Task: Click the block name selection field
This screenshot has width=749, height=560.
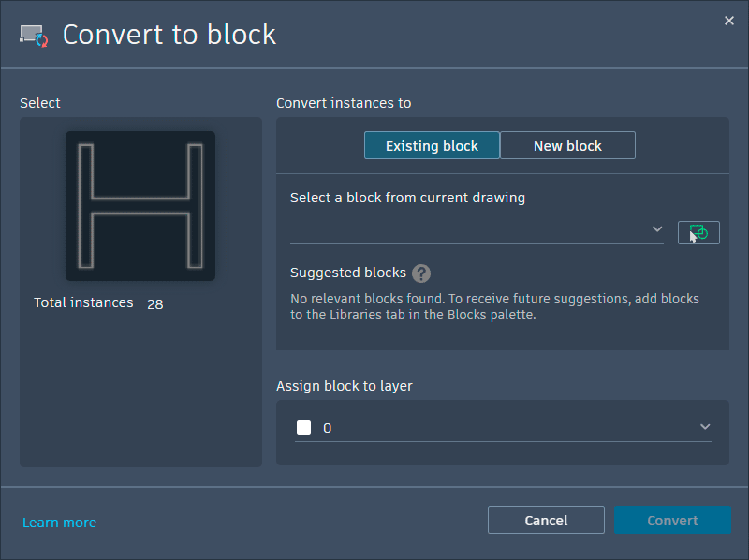Action: pyautogui.click(x=468, y=230)
